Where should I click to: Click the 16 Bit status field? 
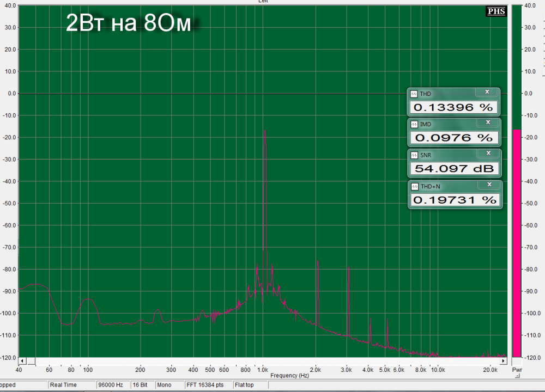point(141,385)
